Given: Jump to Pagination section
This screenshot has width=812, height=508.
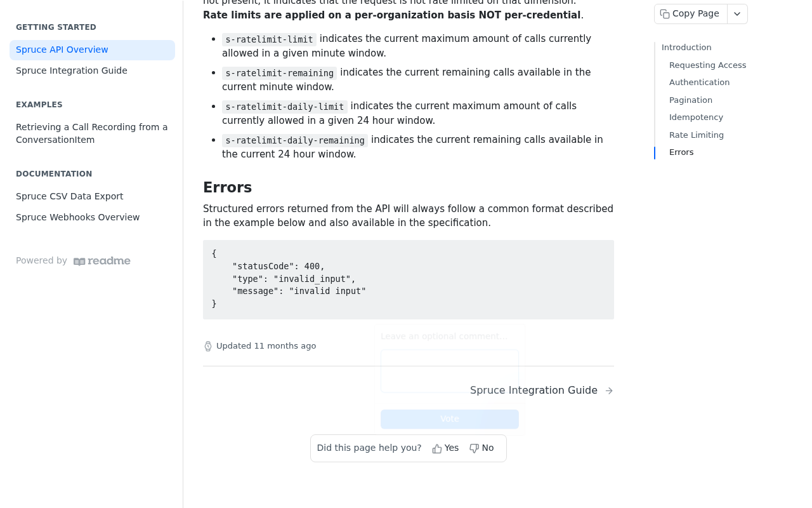Looking at the screenshot, I should point(691,100).
